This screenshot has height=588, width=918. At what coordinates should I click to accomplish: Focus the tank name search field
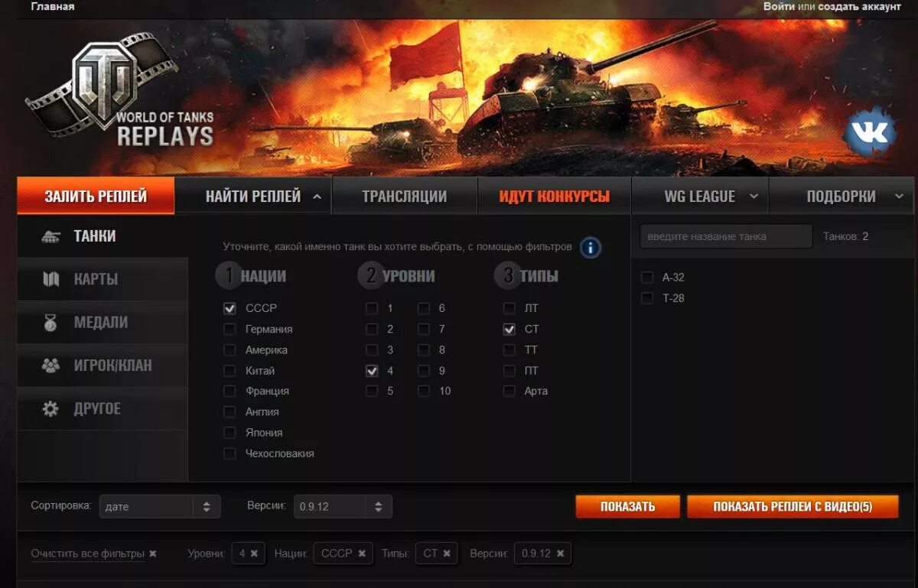pos(726,236)
